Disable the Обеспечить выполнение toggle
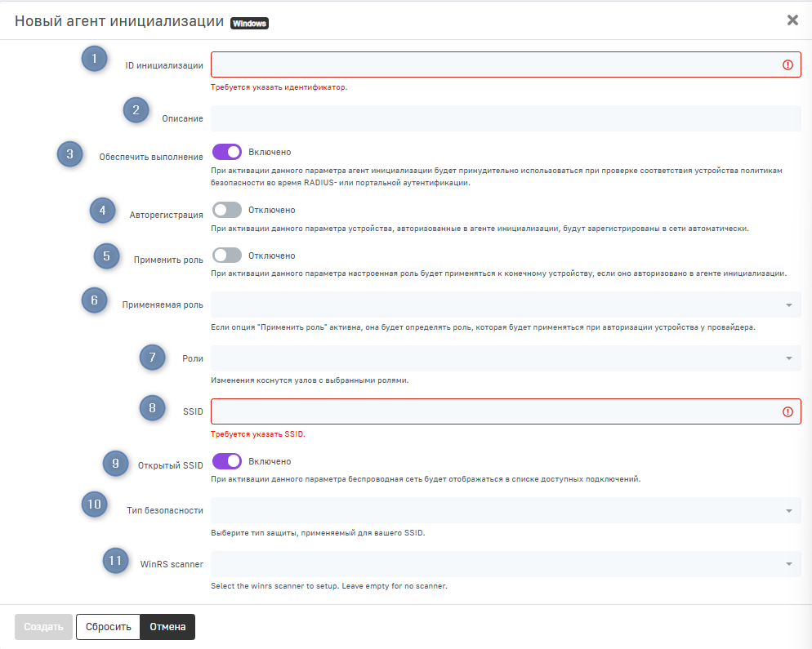Viewport: 812px width, 649px height. coord(227,152)
